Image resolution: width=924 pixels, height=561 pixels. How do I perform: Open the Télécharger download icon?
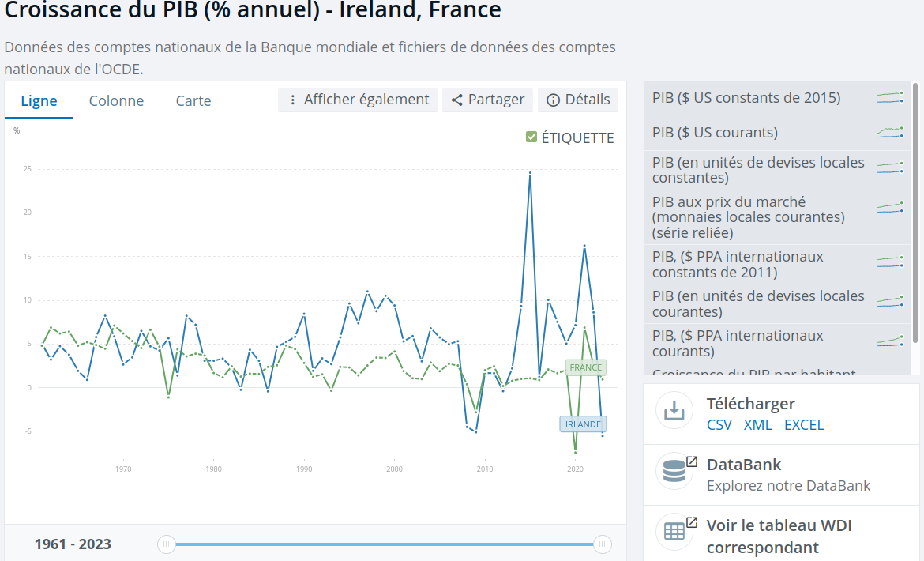pyautogui.click(x=674, y=410)
